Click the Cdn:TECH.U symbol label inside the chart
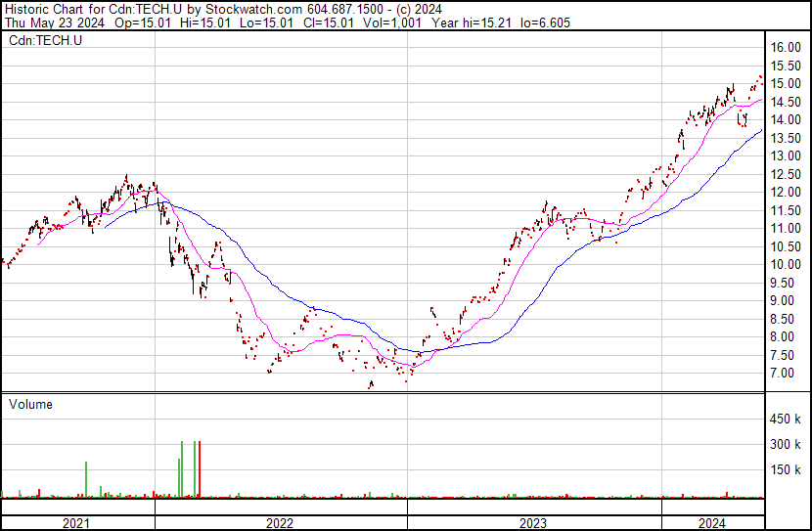812x531 pixels. (x=45, y=40)
